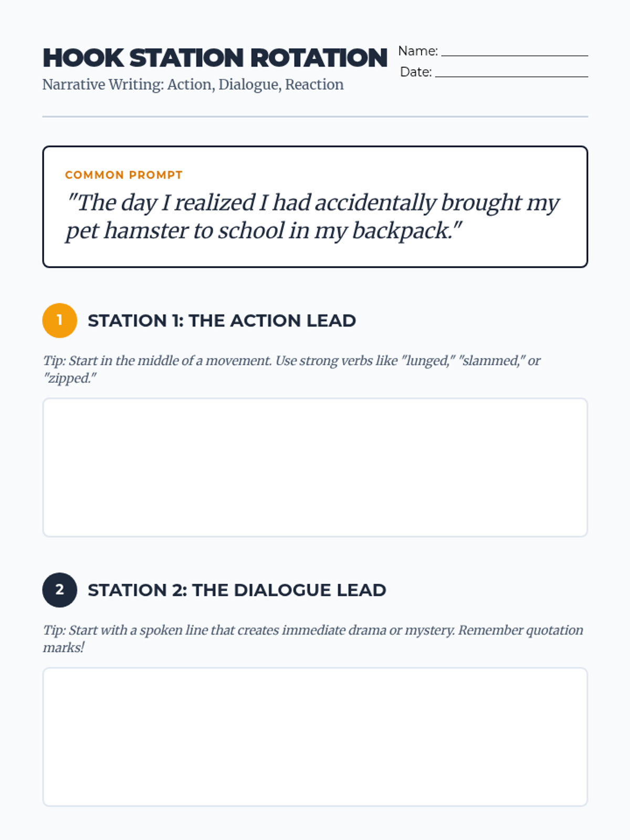Click the word "zipped" in the tip
Viewport: 630px width, 840px height.
69,378
